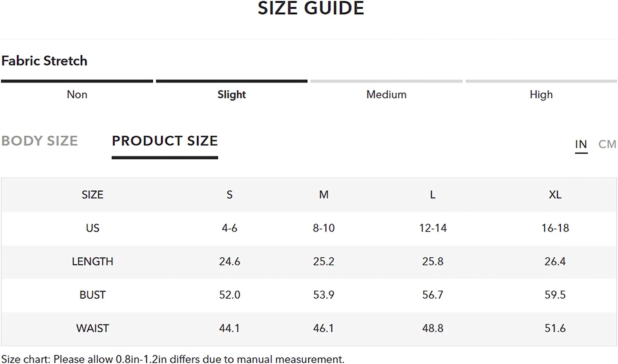The width and height of the screenshot is (618, 364).
Task: Click the Fabric Stretch heading
Action: click(x=44, y=61)
